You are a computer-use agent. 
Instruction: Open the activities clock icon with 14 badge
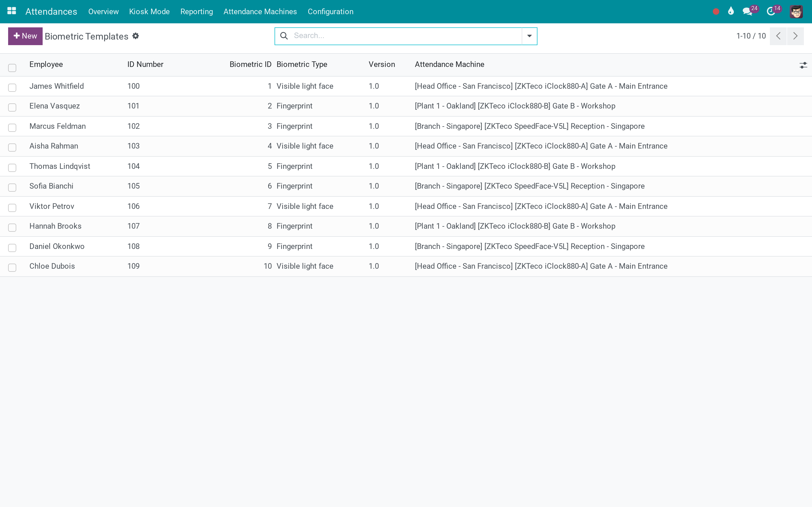pos(771,11)
